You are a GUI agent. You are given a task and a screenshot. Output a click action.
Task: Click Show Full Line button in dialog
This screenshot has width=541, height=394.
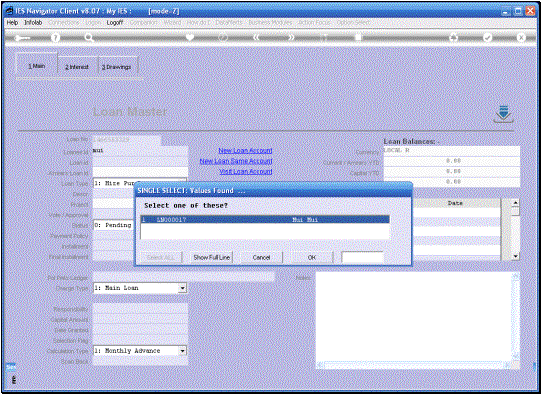(x=212, y=257)
